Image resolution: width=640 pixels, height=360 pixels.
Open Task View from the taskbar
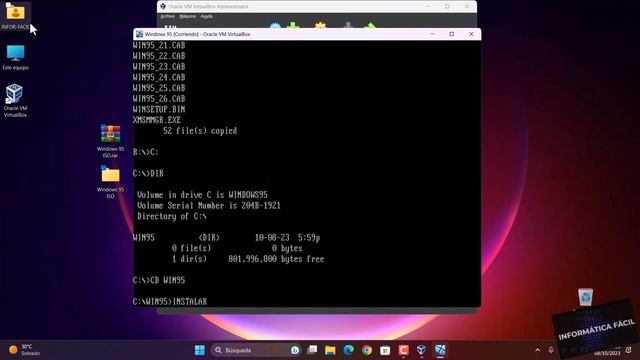[x=312, y=350]
